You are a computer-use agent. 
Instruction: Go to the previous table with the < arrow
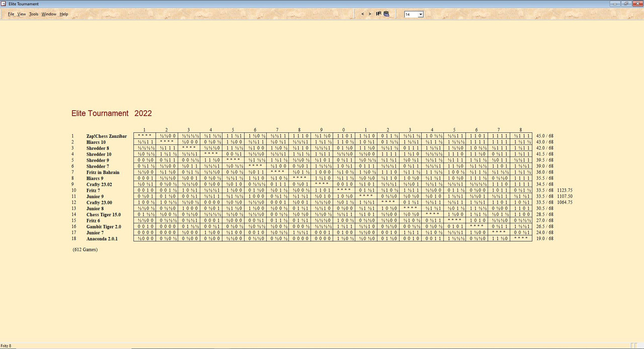click(363, 14)
